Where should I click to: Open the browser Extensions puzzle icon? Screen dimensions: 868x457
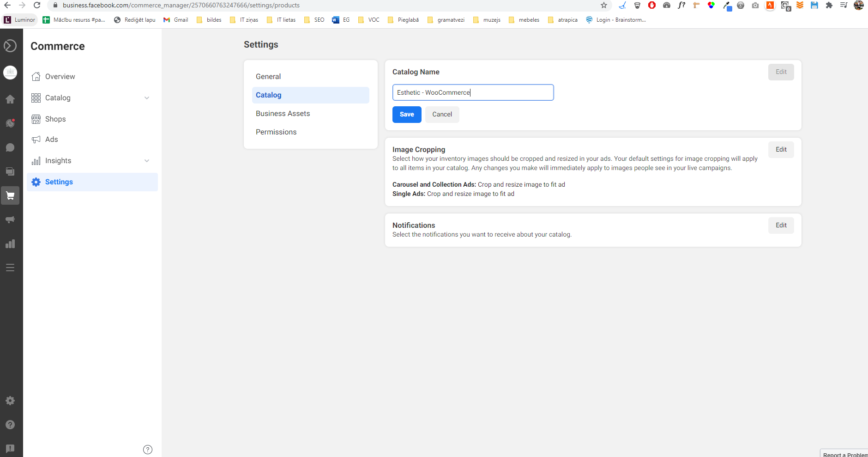(829, 5)
